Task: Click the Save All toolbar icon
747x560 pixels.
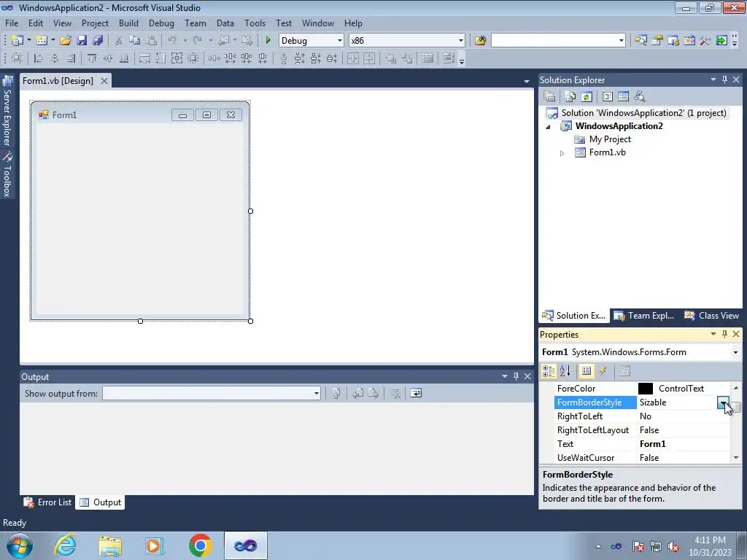Action: pos(98,41)
